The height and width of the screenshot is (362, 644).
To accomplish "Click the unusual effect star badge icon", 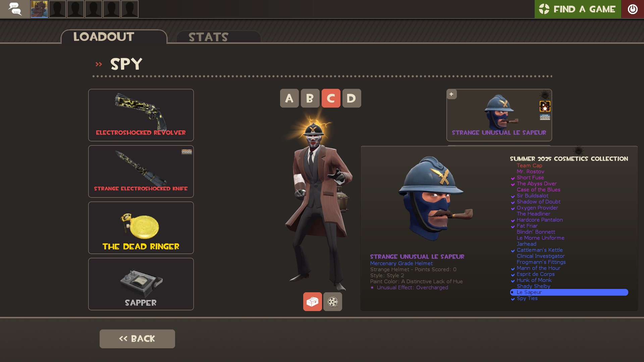I will (545, 106).
